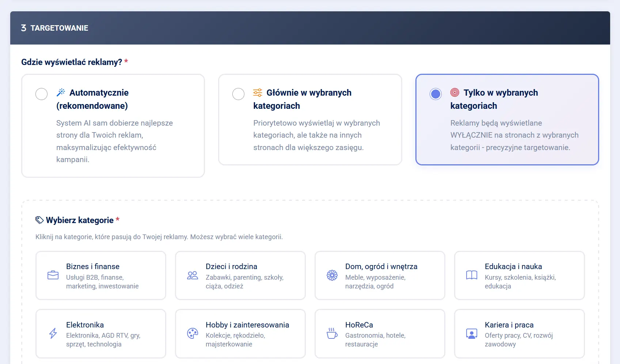The height and width of the screenshot is (364, 620).
Task: Click the palette icon in Hobby i zainteresowania
Action: point(193,333)
